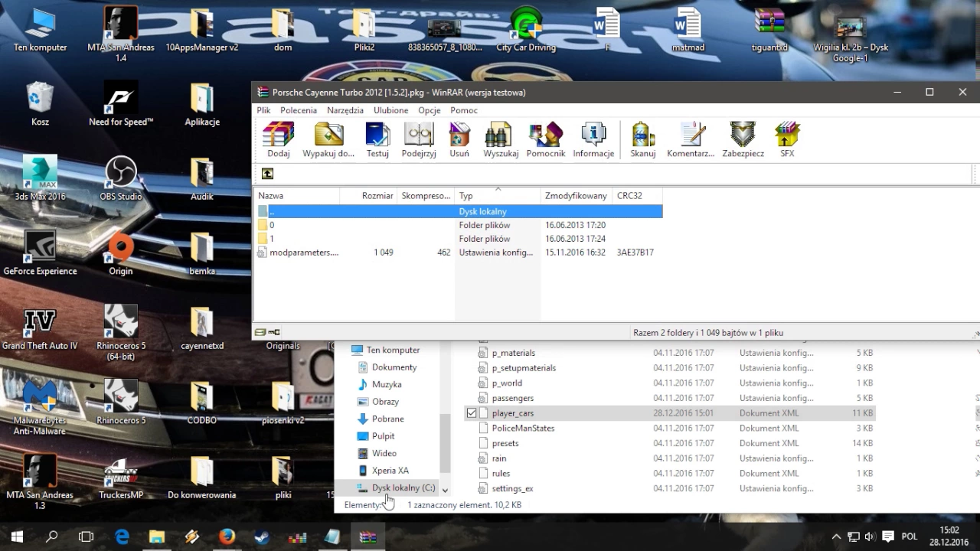This screenshot has height=551, width=980.
Task: Switch to WinRAR taskbar button
Action: pos(368,537)
